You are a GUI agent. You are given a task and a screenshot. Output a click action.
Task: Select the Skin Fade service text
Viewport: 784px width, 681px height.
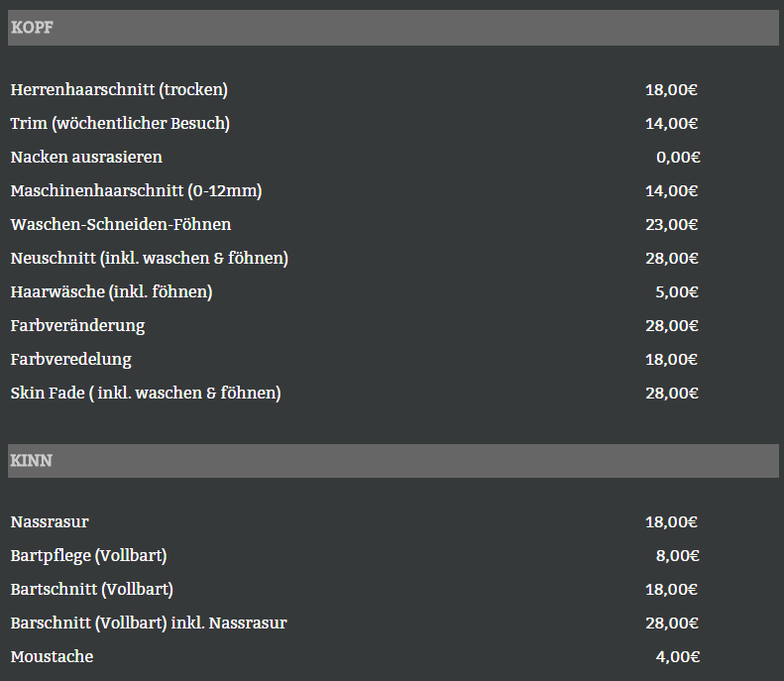[x=146, y=394]
